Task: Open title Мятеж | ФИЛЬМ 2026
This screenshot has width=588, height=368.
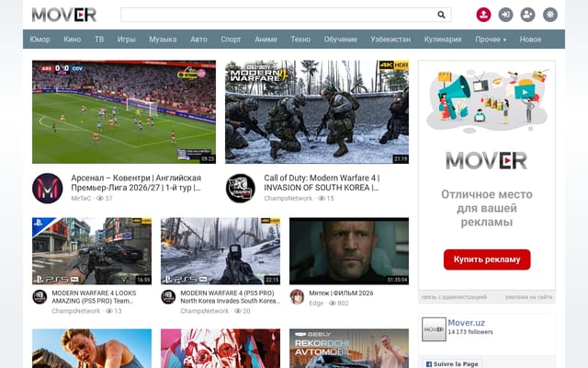Action: [341, 293]
